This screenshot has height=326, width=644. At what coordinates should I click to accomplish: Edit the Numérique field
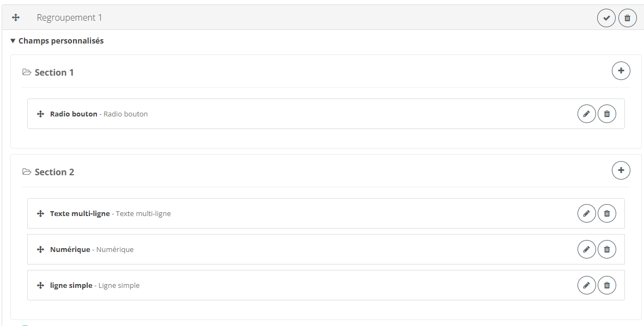coord(586,249)
